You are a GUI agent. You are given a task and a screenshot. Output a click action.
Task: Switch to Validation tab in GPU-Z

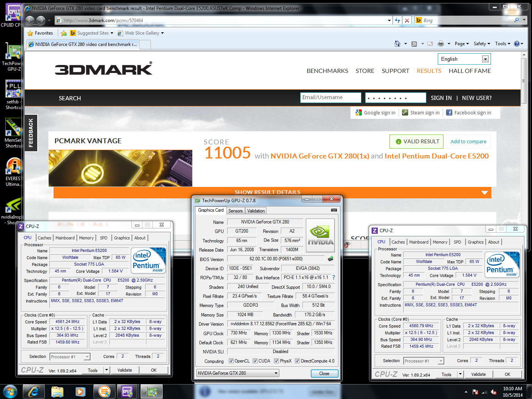pyautogui.click(x=256, y=211)
